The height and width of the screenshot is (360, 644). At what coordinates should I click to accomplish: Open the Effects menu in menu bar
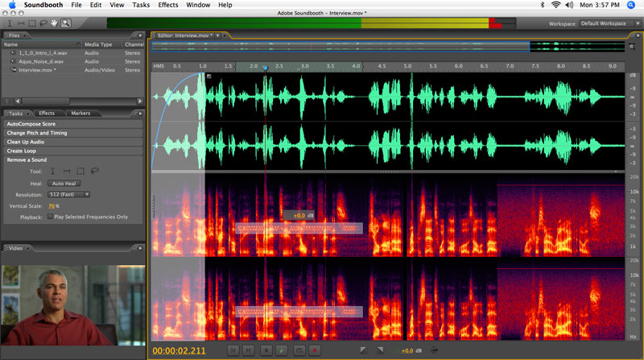168,5
